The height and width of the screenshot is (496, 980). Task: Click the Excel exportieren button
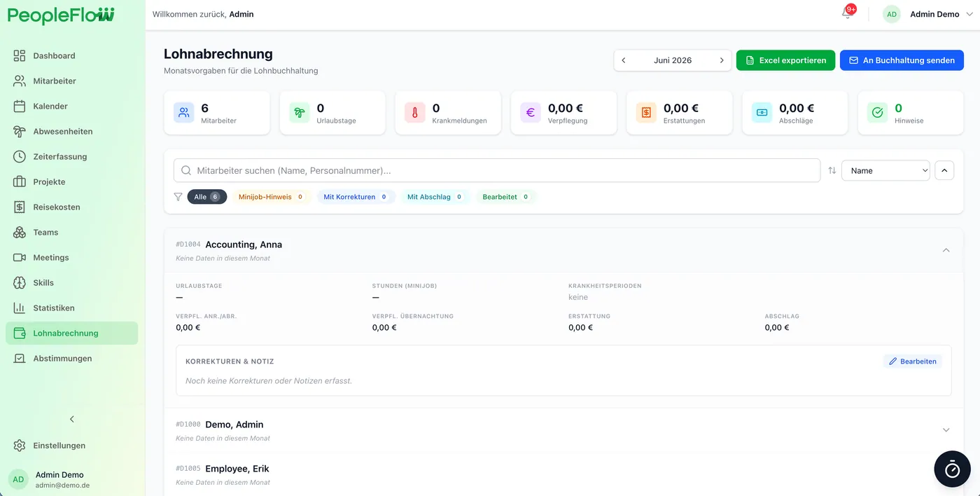tap(785, 60)
